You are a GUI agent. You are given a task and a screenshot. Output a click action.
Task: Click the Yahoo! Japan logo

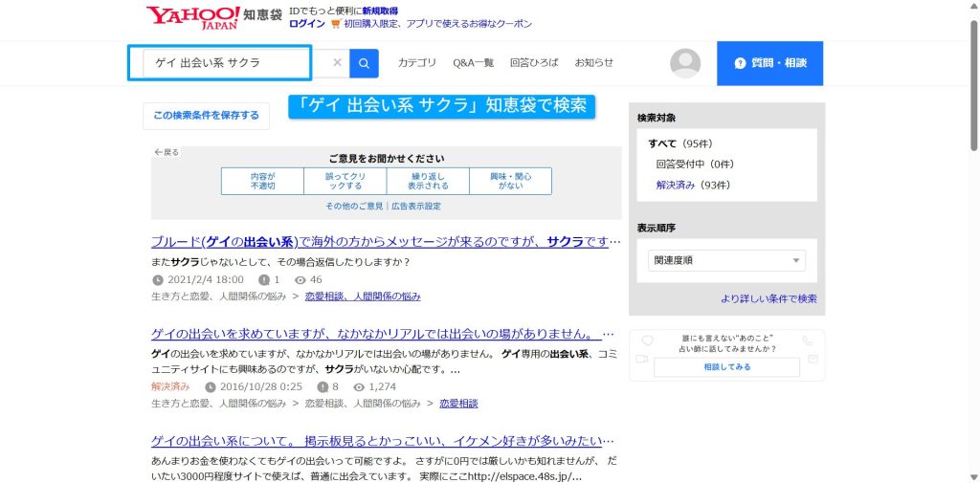click(x=193, y=17)
